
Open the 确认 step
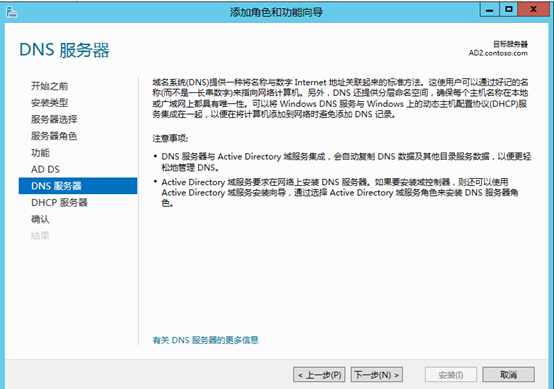(40, 219)
